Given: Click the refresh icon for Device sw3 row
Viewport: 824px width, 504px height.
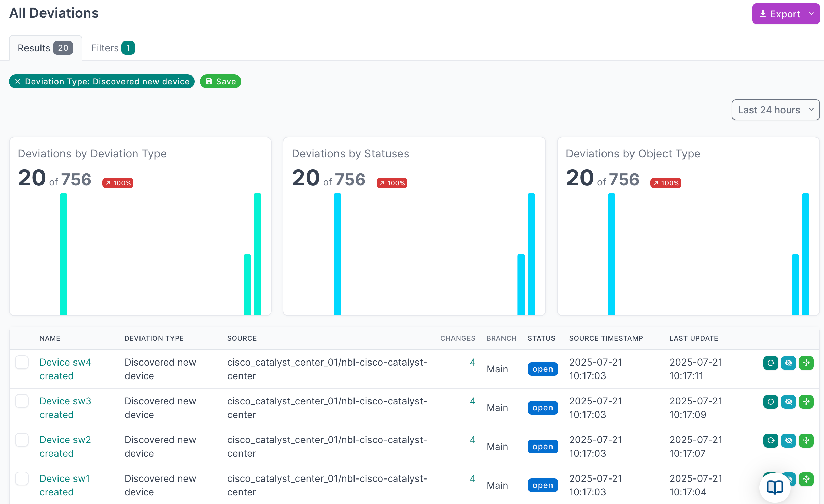Looking at the screenshot, I should coord(771,402).
